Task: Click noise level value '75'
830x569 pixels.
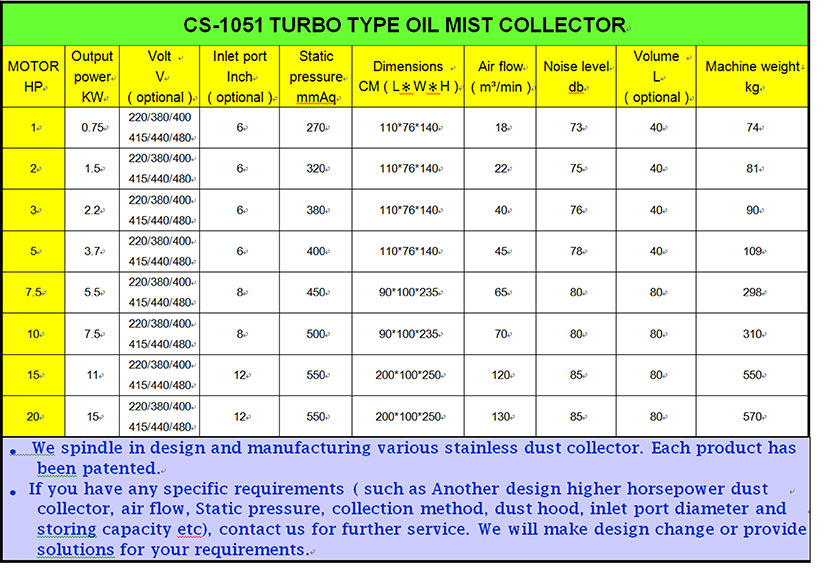Action: (x=577, y=168)
